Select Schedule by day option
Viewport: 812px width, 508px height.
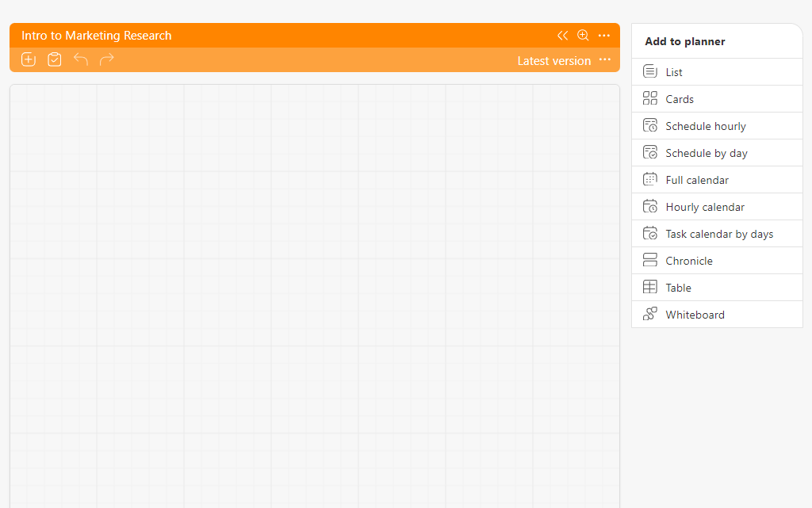point(717,153)
